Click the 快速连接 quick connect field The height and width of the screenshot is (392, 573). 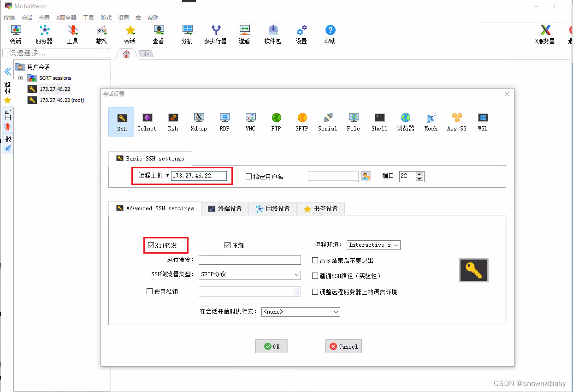point(56,53)
